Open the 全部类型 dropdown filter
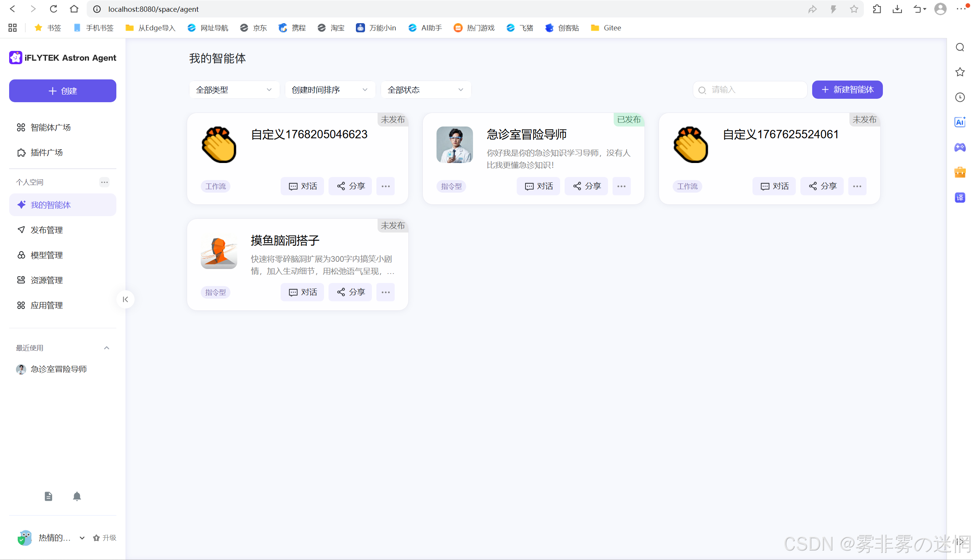 [233, 90]
